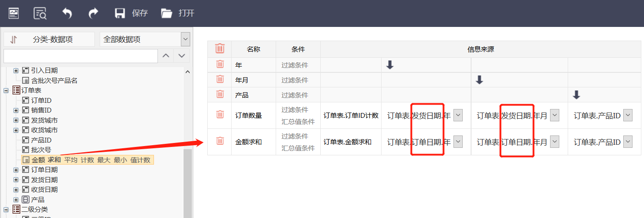Click scroll-up arrow of tree scrollbar

click(x=187, y=72)
